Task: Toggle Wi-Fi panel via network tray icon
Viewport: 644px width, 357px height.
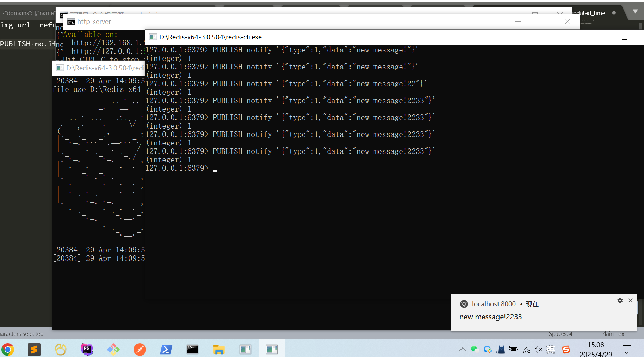Action: (526, 350)
